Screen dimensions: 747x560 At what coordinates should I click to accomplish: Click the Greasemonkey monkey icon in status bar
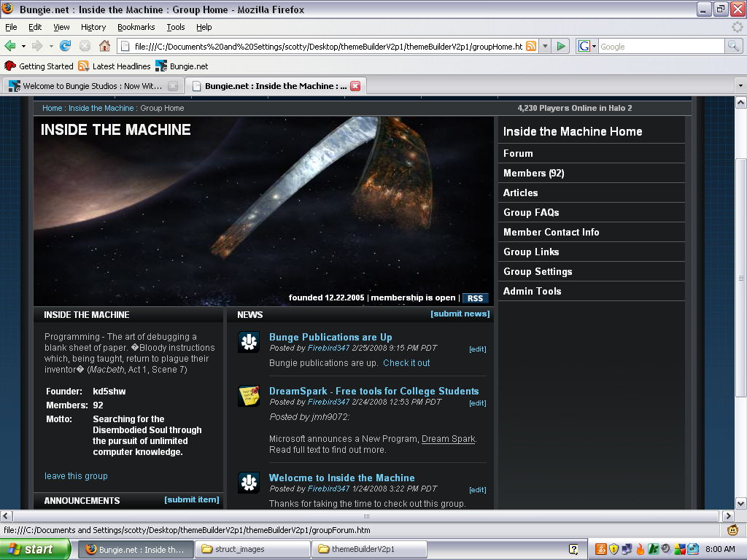click(x=732, y=530)
